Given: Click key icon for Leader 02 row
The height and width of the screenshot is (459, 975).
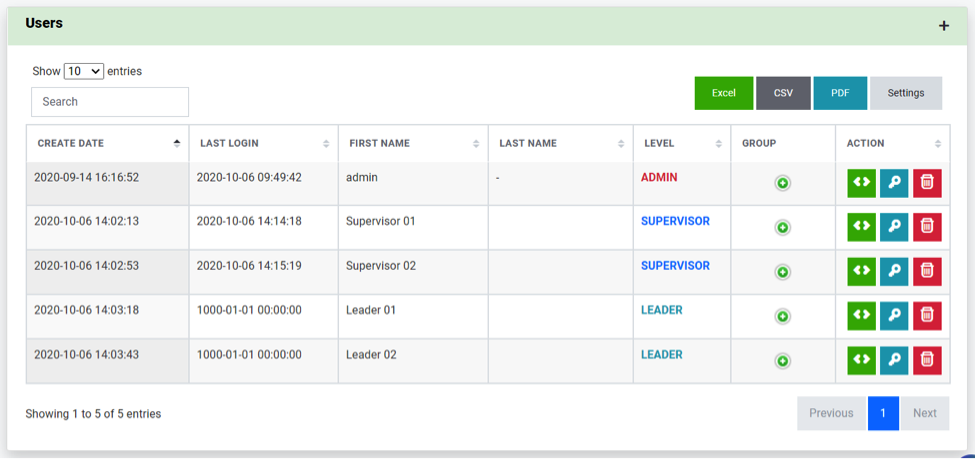Looking at the screenshot, I should [894, 360].
